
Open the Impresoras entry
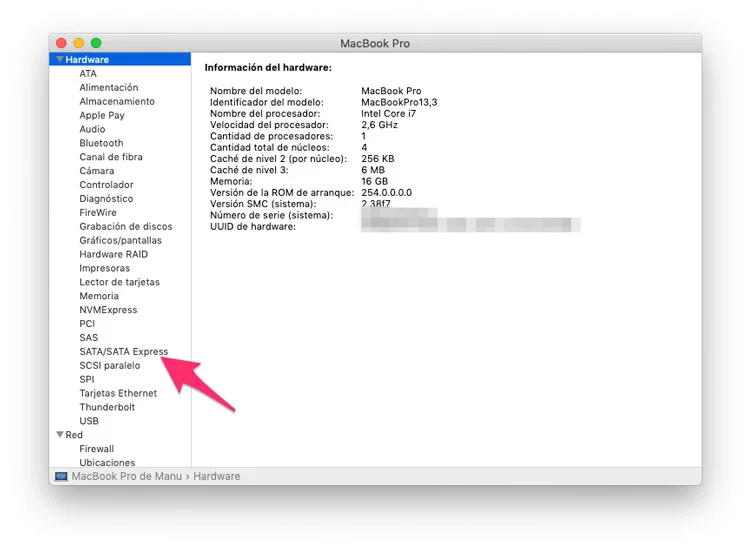pyautogui.click(x=104, y=268)
